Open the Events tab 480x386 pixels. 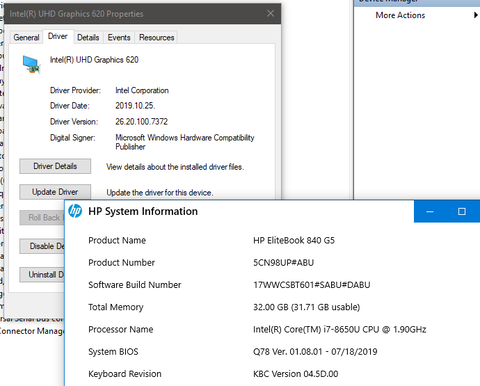(x=119, y=37)
